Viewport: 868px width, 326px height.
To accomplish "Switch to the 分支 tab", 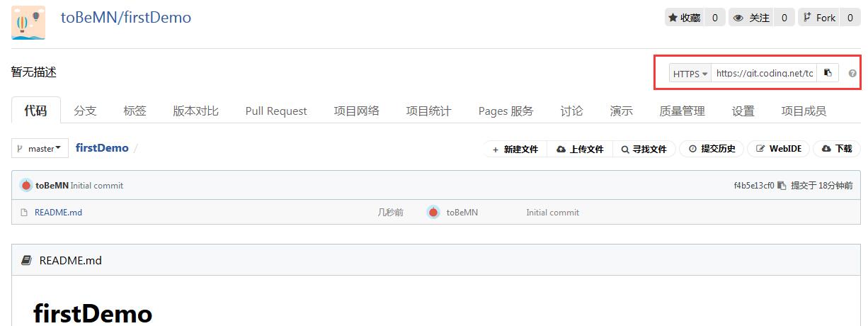I will tap(85, 111).
